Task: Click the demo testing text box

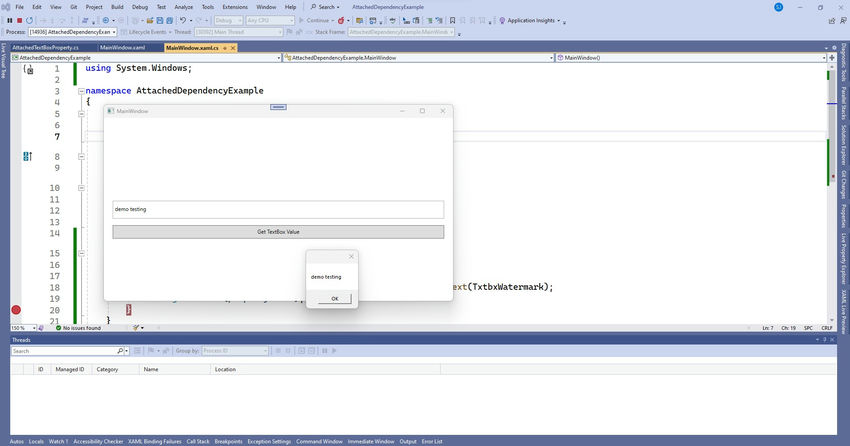Action: [278, 210]
